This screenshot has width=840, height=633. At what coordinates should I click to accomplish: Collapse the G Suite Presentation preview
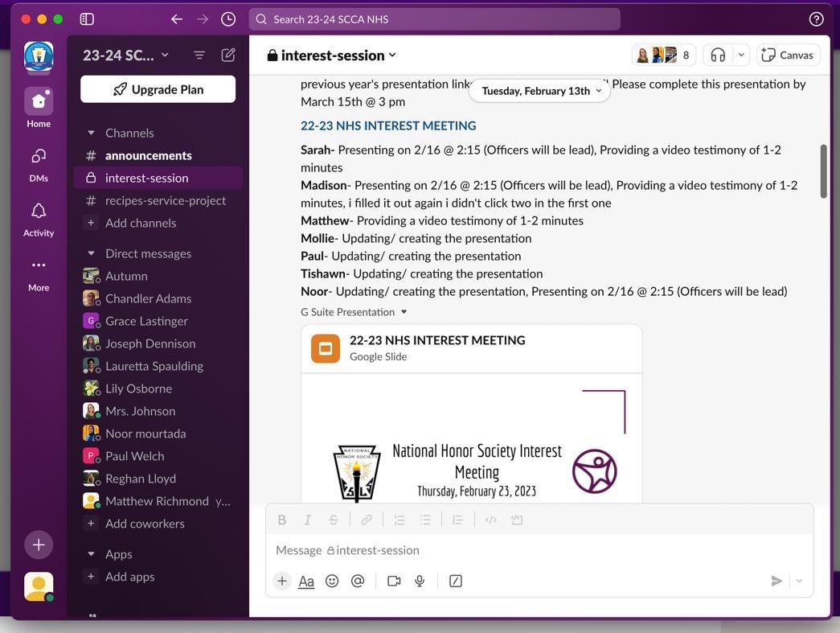[404, 312]
